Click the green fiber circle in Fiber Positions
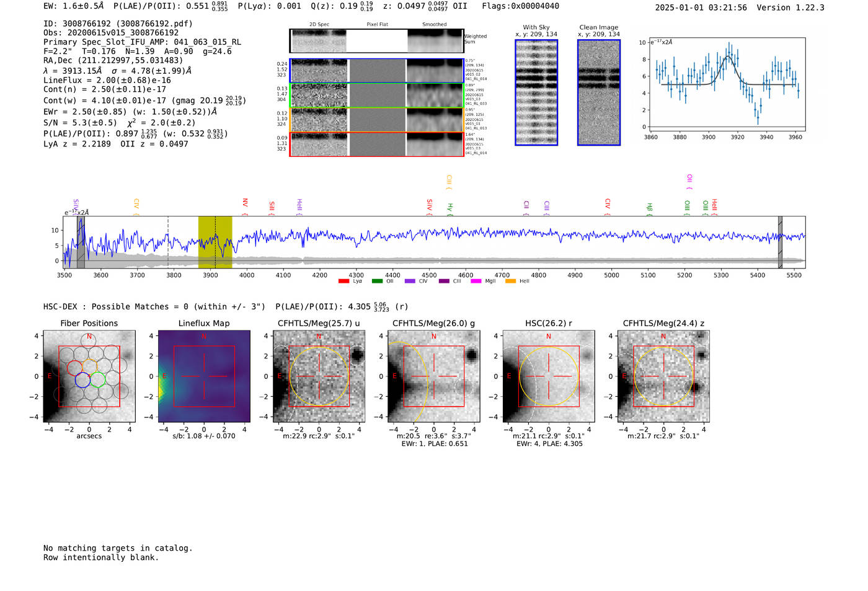868x591 pixels. pyautogui.click(x=97, y=380)
